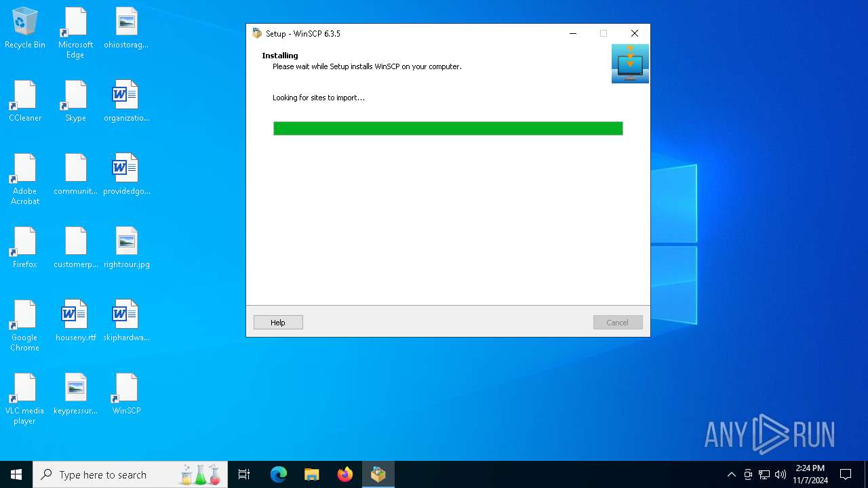The width and height of the screenshot is (868, 488).
Task: Launch Microsoft Edge from the taskbar
Action: tap(278, 474)
